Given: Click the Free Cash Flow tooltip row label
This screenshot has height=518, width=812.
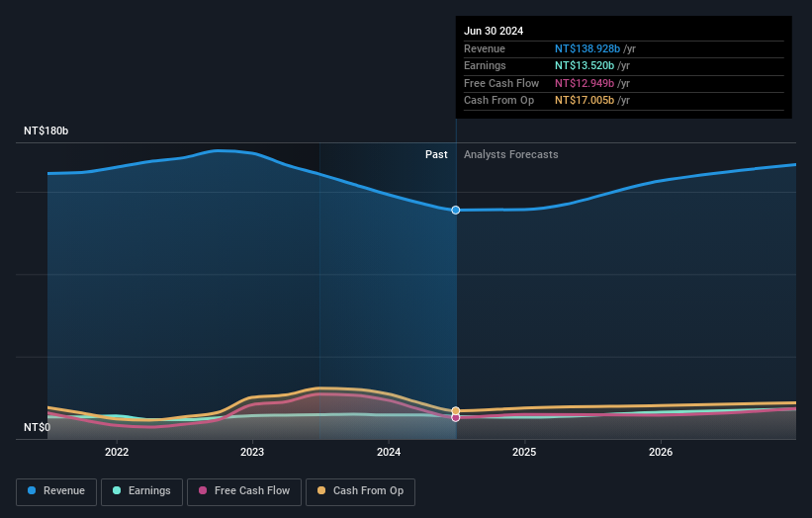Looking at the screenshot, I should point(501,83).
